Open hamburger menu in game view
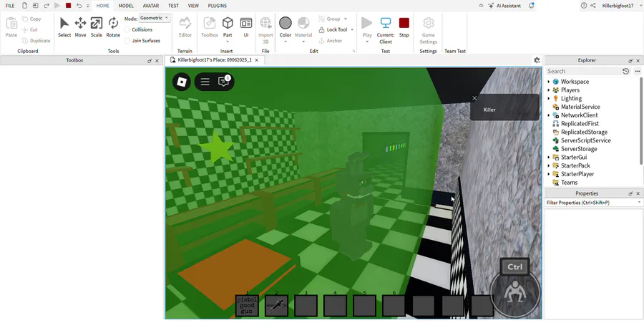 [x=205, y=82]
